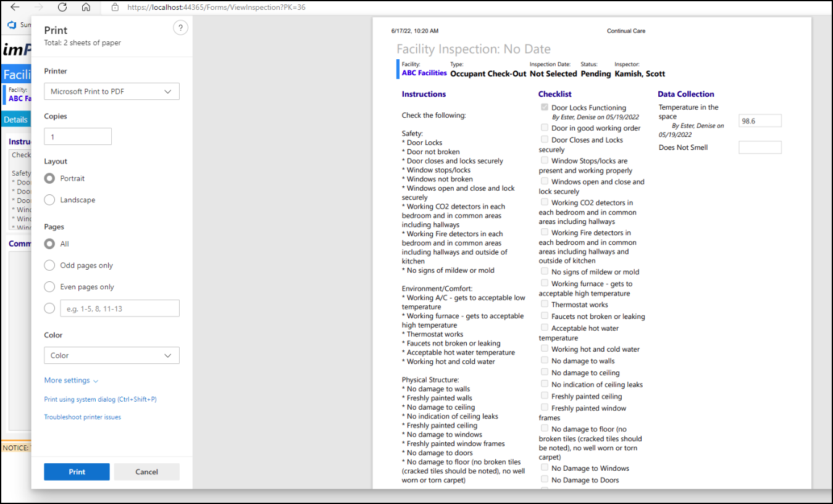This screenshot has width=833, height=504.
Task: Expand More settings
Action: [71, 381]
